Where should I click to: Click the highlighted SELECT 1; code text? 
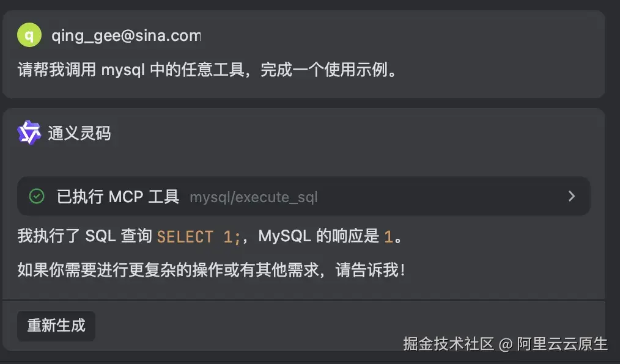pyautogui.click(x=185, y=236)
